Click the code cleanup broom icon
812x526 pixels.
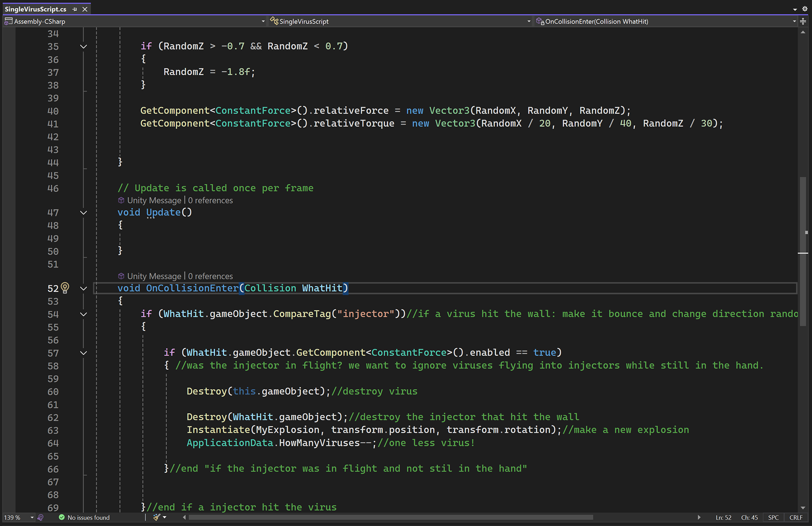pyautogui.click(x=157, y=517)
